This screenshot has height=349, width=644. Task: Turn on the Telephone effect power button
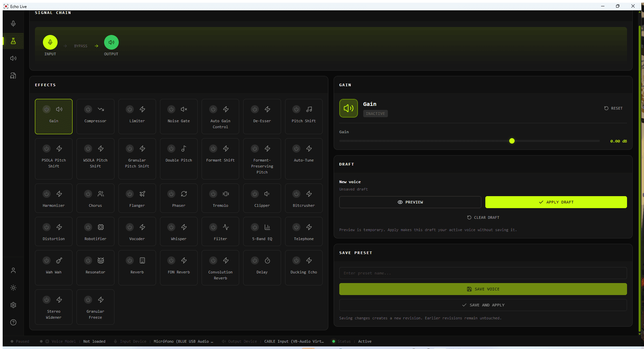[x=296, y=227]
